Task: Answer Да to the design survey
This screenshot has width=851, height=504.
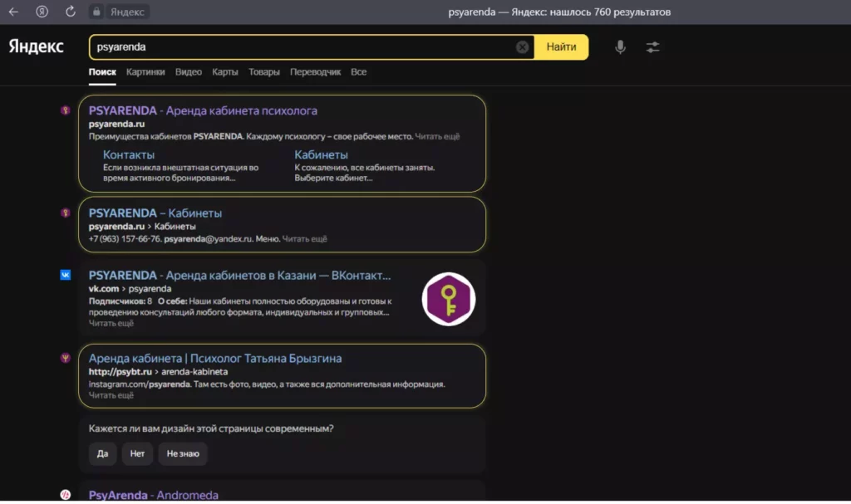Action: tap(102, 453)
